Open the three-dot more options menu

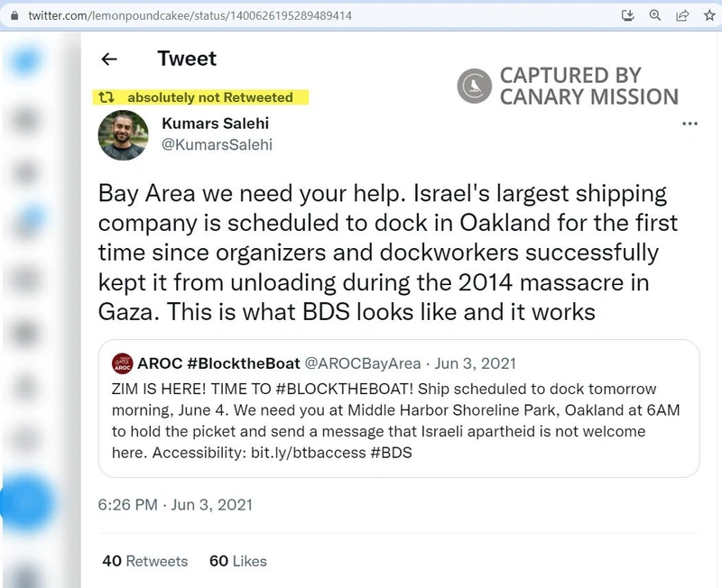(690, 124)
